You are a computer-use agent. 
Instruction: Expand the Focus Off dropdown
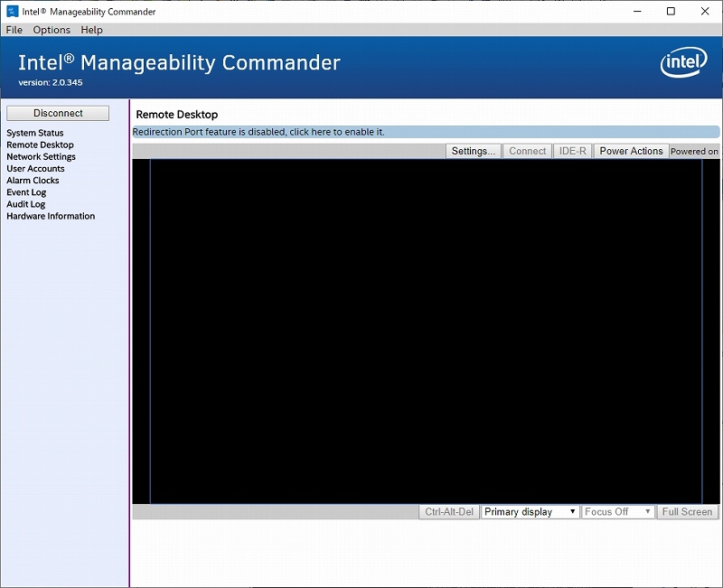[x=618, y=512]
